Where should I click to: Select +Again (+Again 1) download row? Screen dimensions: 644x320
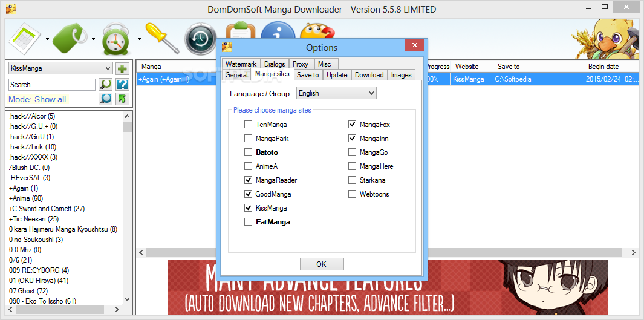[387, 79]
